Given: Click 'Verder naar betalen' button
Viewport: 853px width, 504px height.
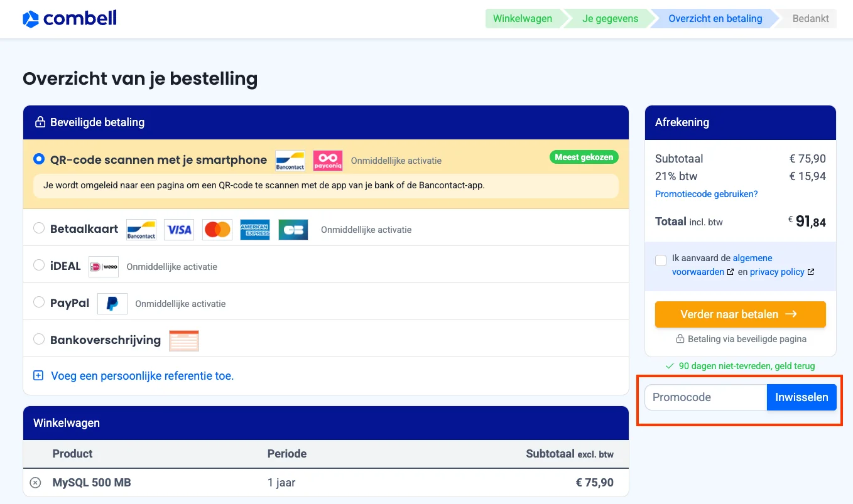Looking at the screenshot, I should click(740, 314).
